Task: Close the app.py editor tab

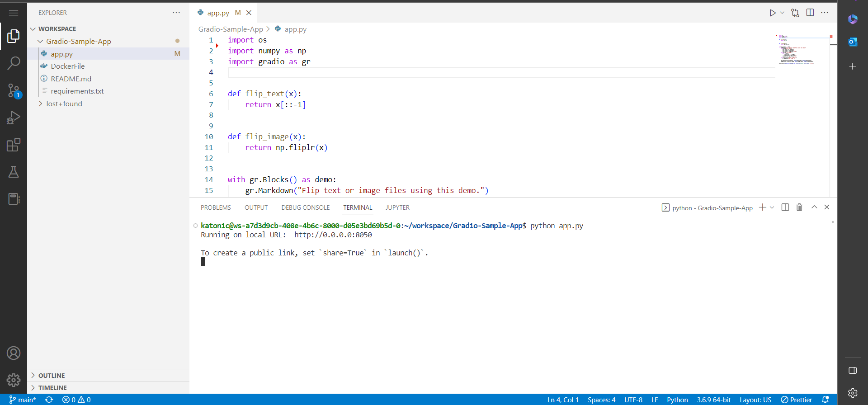Action: (x=249, y=13)
